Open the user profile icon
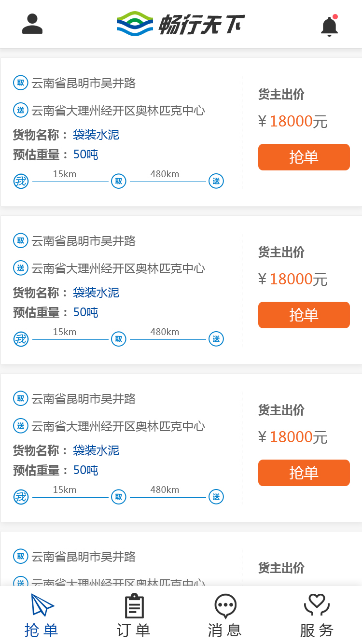Viewport: 362px width, 644px height. click(x=32, y=24)
